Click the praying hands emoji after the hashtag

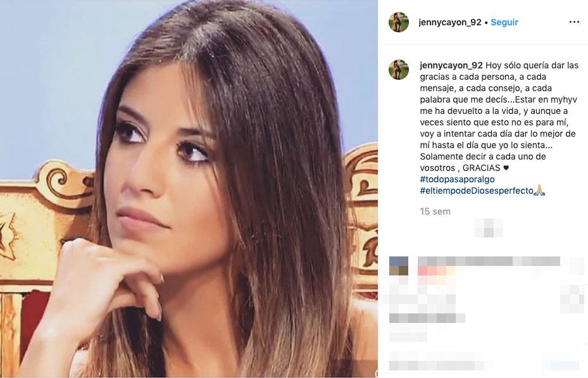539,191
